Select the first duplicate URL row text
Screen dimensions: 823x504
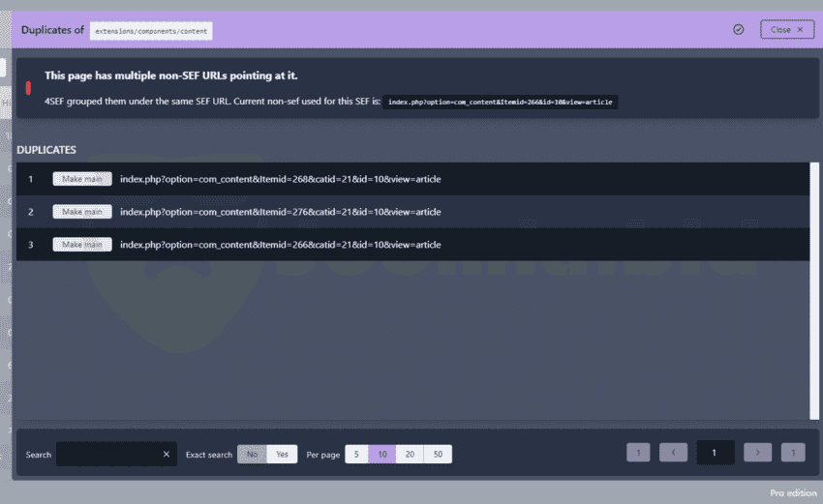point(280,179)
